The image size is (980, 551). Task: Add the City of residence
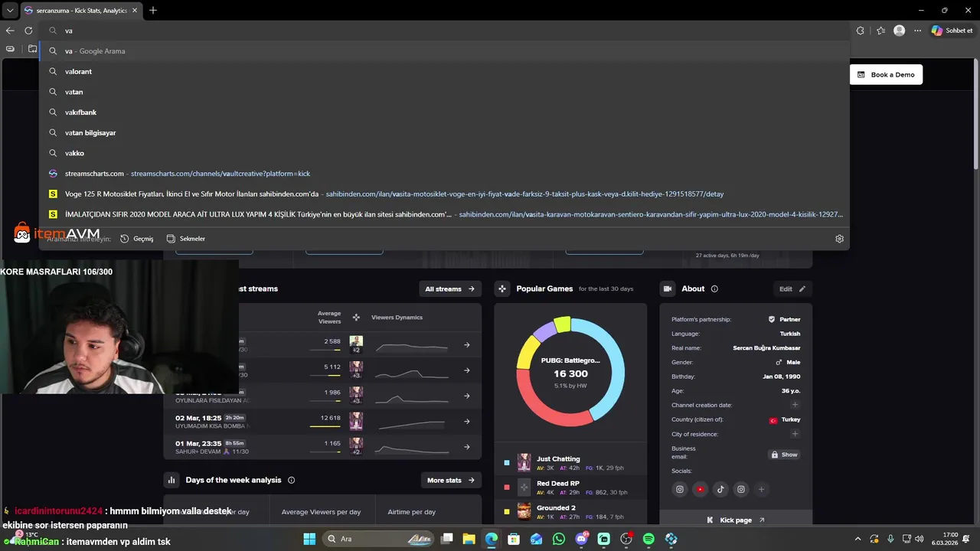(795, 434)
